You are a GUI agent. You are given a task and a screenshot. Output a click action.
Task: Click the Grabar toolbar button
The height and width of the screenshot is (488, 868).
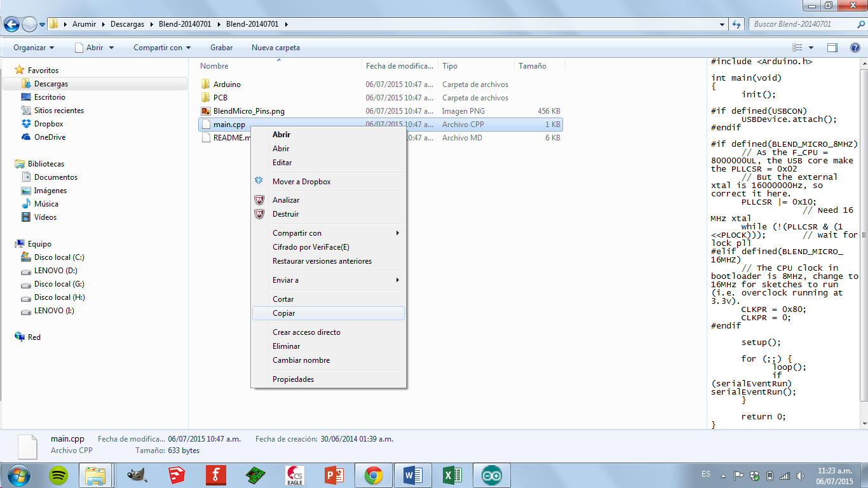221,48
